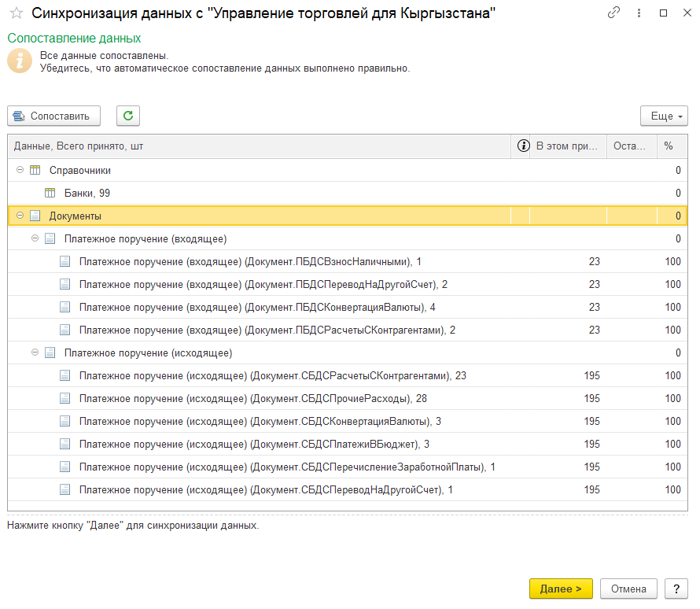Screen dimensions: 700x609
Task: Select ПБДСКонвертацияВалюты, 4 row
Action: [348, 307]
